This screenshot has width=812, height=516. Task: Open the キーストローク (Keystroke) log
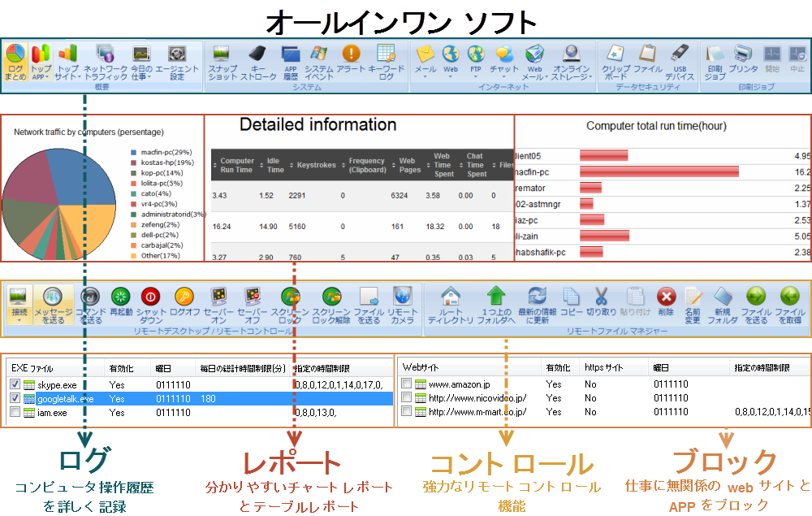coord(258,62)
